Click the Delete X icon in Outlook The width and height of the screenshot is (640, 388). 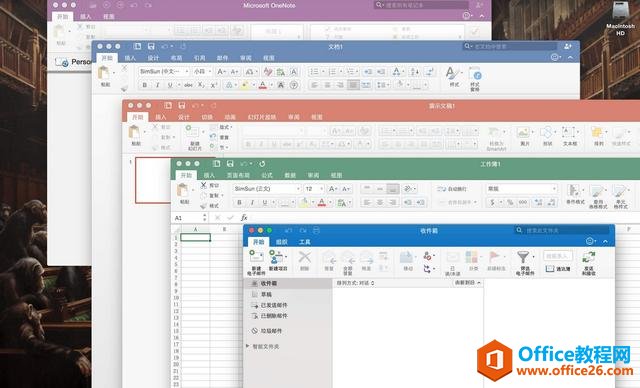coord(304,257)
